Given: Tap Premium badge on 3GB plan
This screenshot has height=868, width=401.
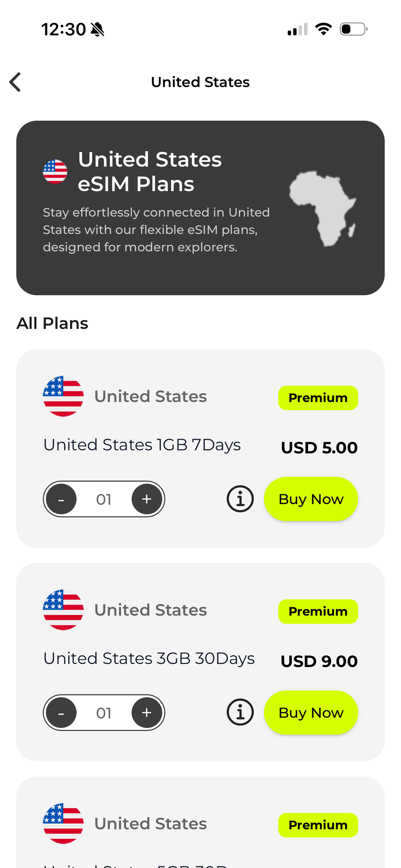Looking at the screenshot, I should coord(318,612).
